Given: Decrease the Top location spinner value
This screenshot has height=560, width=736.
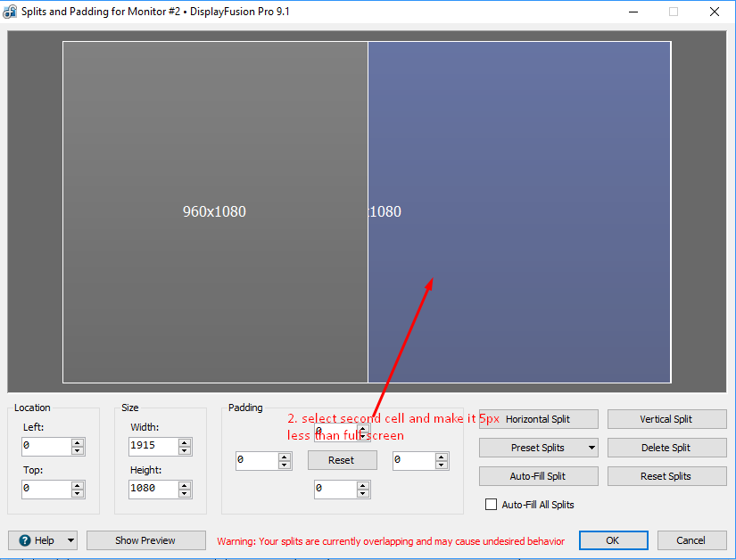Looking at the screenshot, I should tap(78, 494).
